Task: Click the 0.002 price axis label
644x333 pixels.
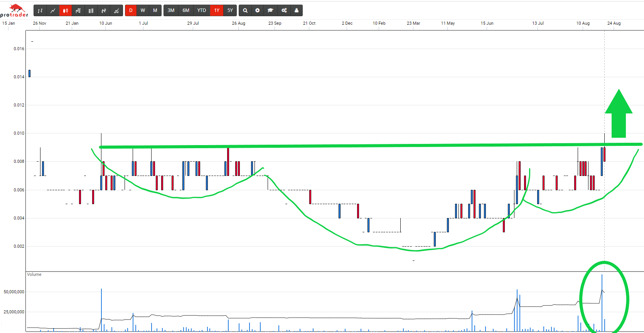Action: 19,246
